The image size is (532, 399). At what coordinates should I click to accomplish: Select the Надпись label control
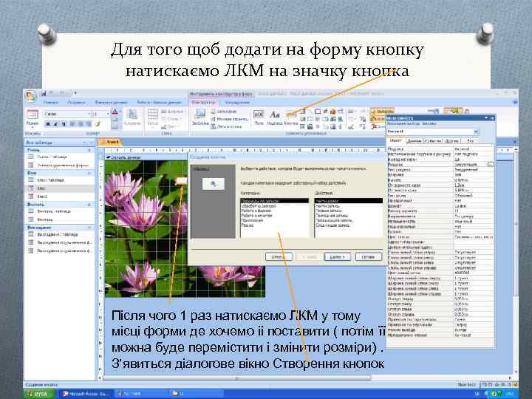[274, 117]
